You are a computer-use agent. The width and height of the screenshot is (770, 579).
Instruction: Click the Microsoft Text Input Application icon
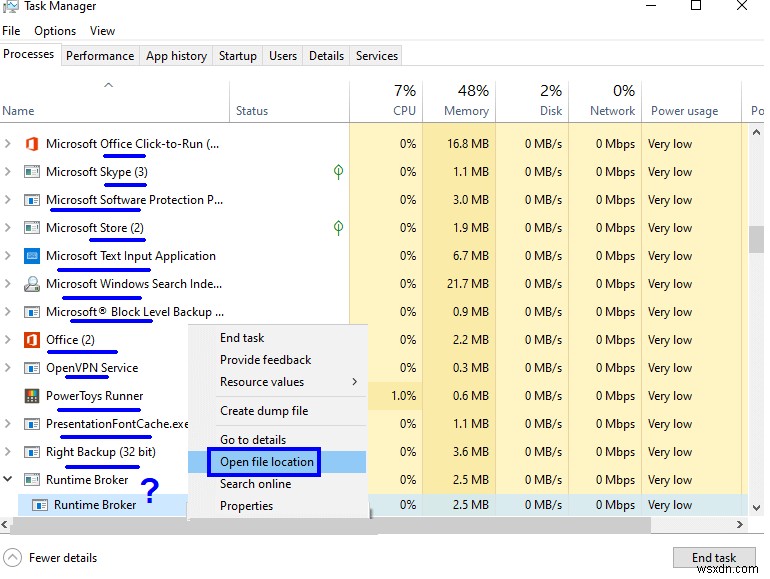click(31, 256)
